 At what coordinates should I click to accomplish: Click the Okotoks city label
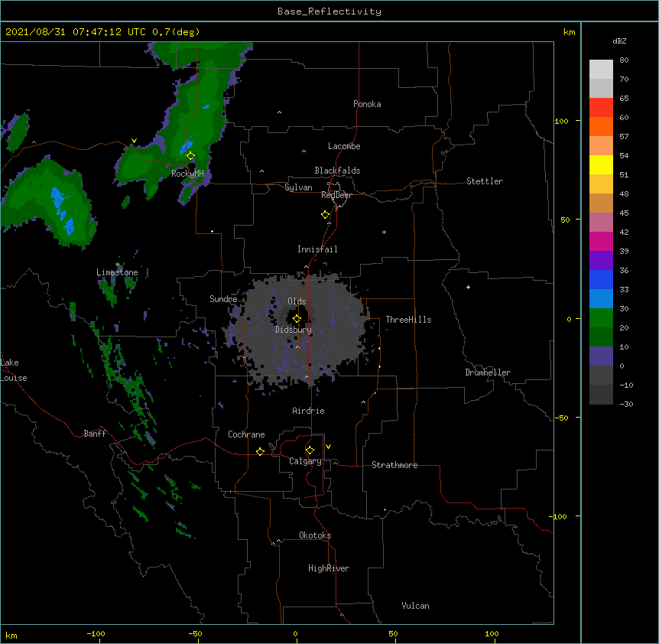point(315,535)
